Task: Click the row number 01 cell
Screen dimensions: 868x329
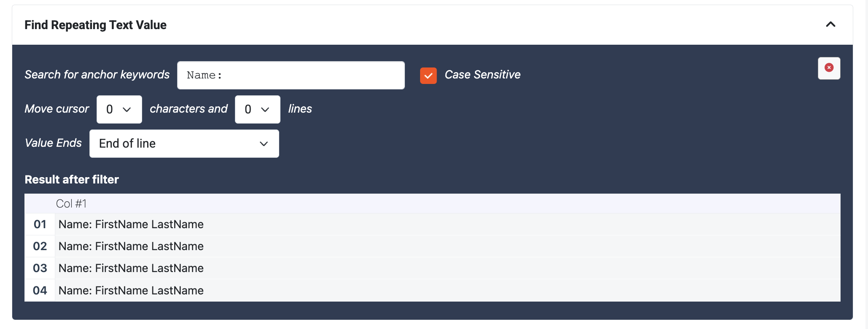Action: (x=40, y=224)
